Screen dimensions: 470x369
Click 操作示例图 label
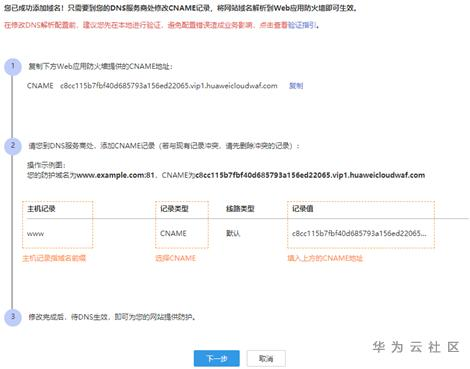click(x=46, y=165)
